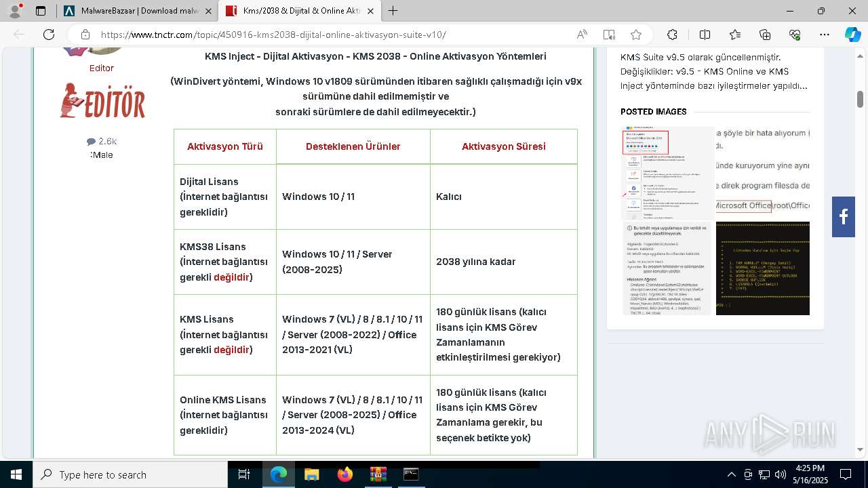Open a new browser tab
The width and height of the screenshot is (868, 488).
393,11
